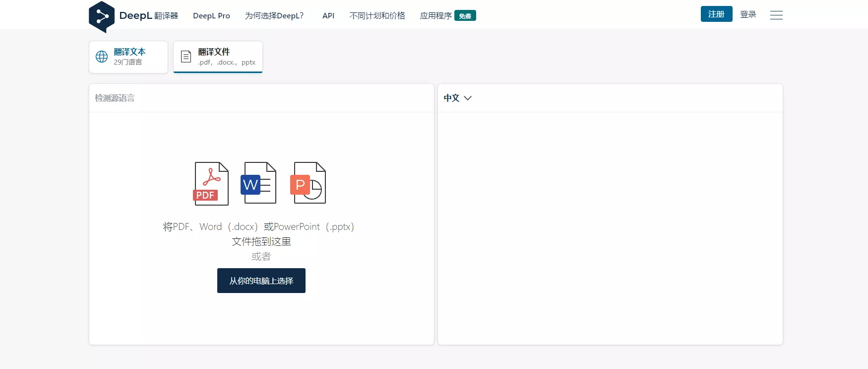The width and height of the screenshot is (868, 369).
Task: Click the DeepL hexagon logo
Action: pos(102,17)
